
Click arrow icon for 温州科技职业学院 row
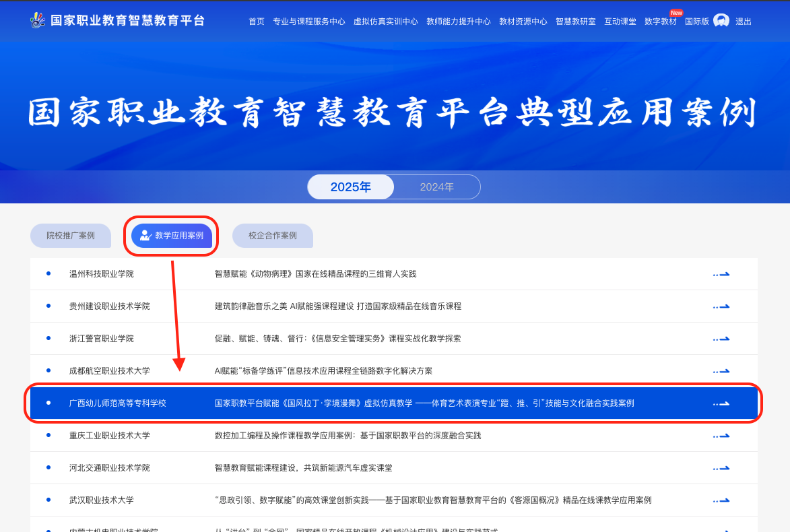[721, 274]
